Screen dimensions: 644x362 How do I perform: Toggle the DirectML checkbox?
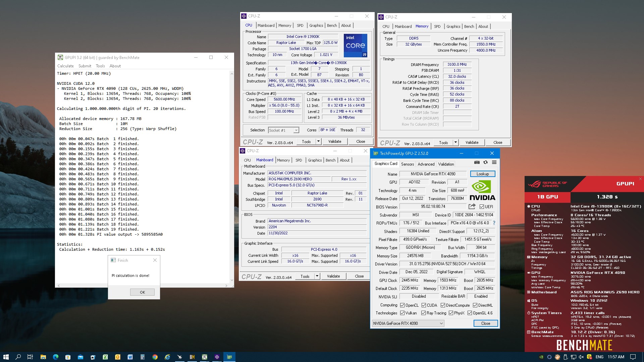tap(475, 305)
